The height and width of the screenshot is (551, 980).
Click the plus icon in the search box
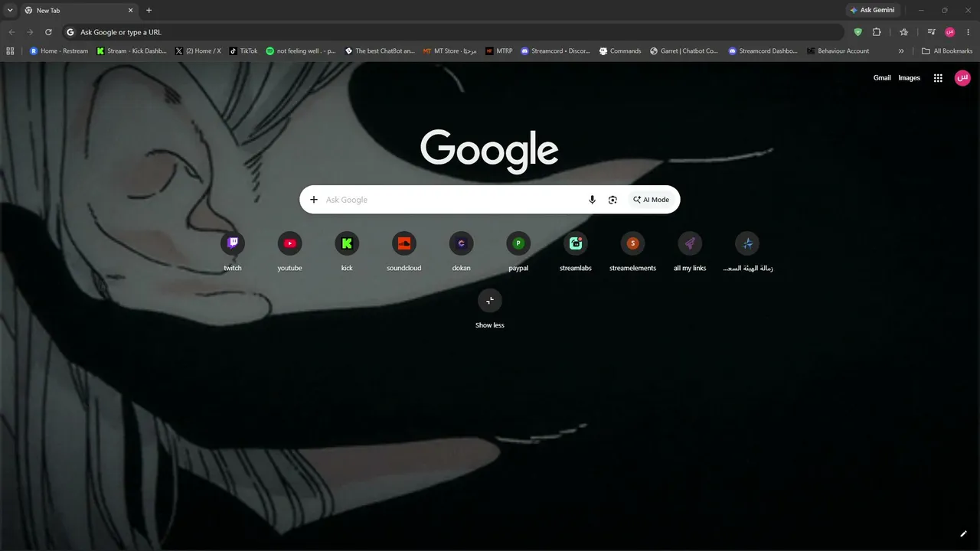tap(314, 200)
